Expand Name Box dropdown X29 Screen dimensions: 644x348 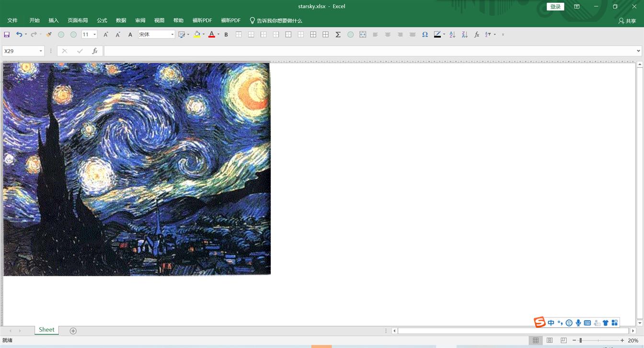pos(41,51)
